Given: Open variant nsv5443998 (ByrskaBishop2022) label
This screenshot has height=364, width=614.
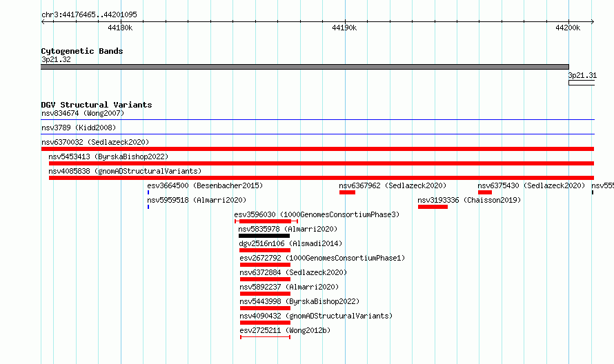Looking at the screenshot, I should pos(299,301).
